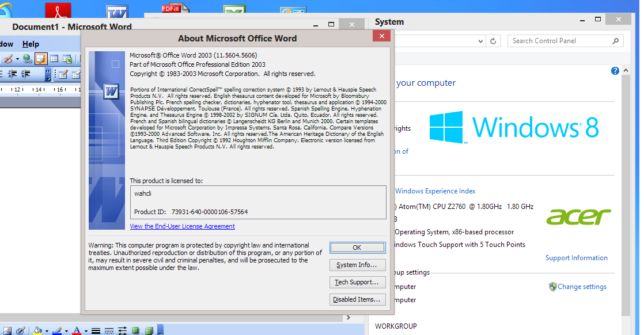644x335 pixels.
Task: Click the Line Style icon
Action: coord(96,330)
